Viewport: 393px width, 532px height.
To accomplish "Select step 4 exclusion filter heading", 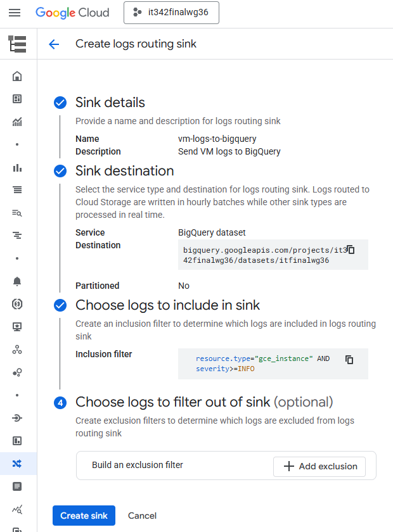I will [x=203, y=402].
